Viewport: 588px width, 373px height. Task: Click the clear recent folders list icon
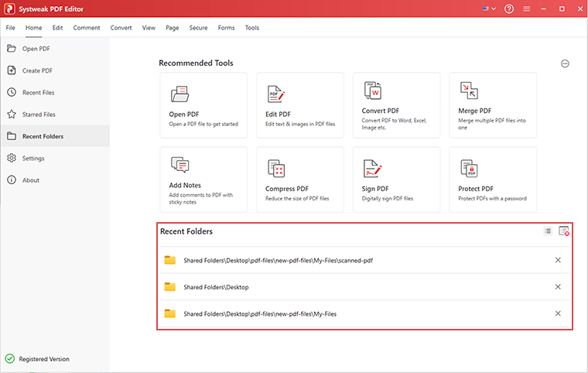point(563,231)
